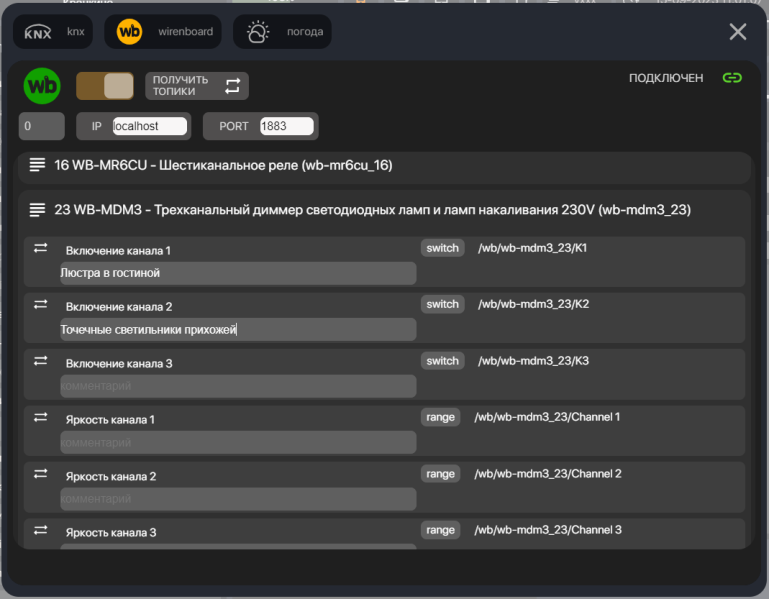Viewport: 769px width, 599px height.
Task: Close the settings dialog with X
Action: pyautogui.click(x=738, y=32)
